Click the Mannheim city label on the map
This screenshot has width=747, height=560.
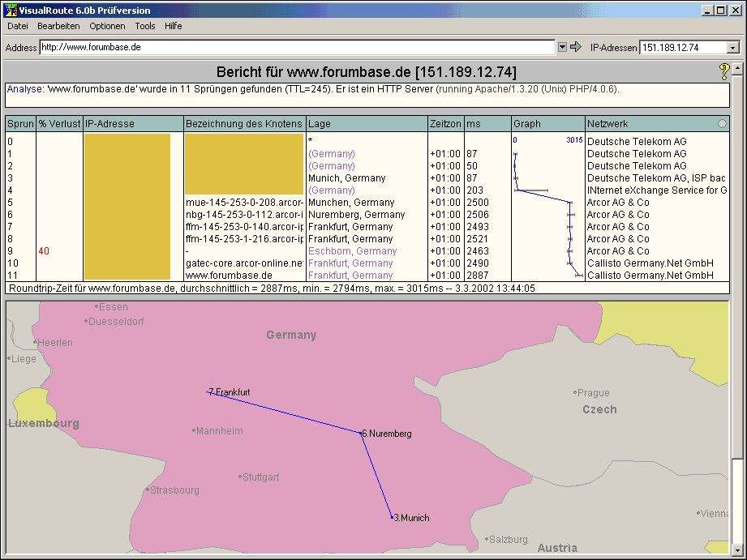(217, 431)
